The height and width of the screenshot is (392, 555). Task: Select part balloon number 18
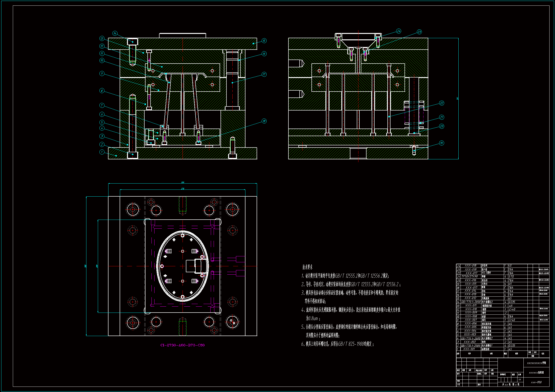coord(264,121)
